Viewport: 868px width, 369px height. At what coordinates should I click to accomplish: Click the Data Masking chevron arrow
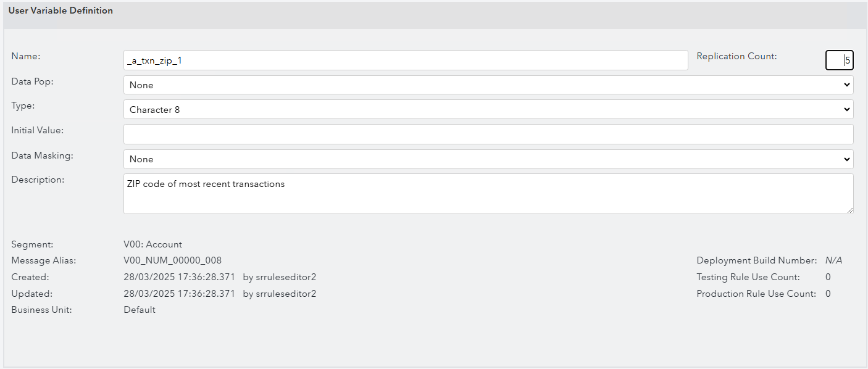tap(847, 159)
